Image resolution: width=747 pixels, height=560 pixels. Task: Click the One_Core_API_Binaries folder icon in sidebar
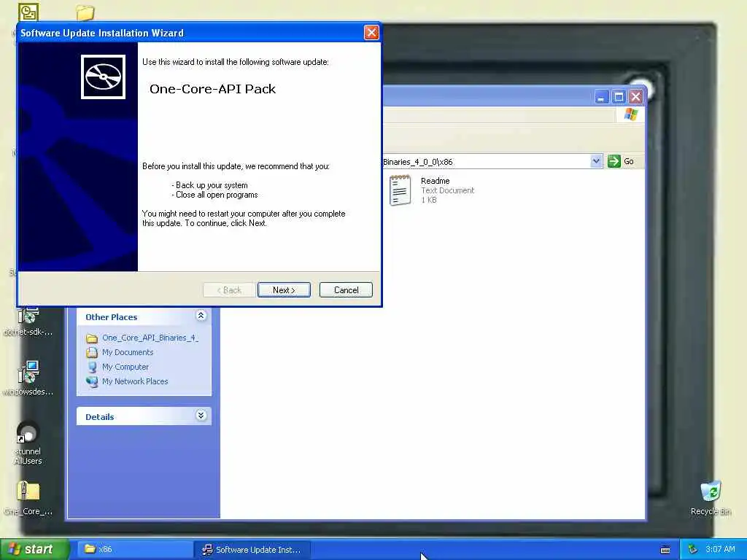[92, 338]
